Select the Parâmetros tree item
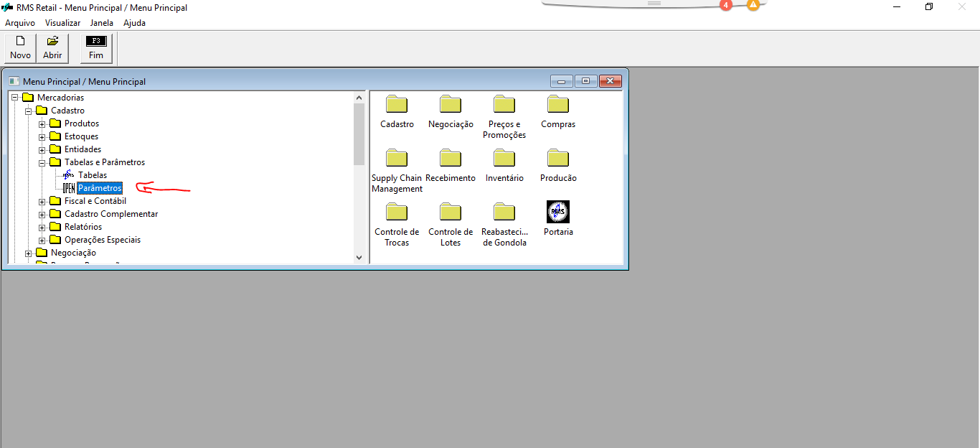Image resolution: width=980 pixels, height=448 pixels. click(100, 188)
